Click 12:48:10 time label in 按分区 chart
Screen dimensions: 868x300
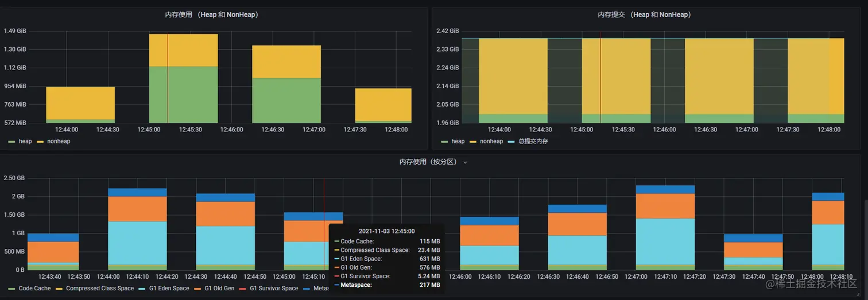pyautogui.click(x=841, y=276)
